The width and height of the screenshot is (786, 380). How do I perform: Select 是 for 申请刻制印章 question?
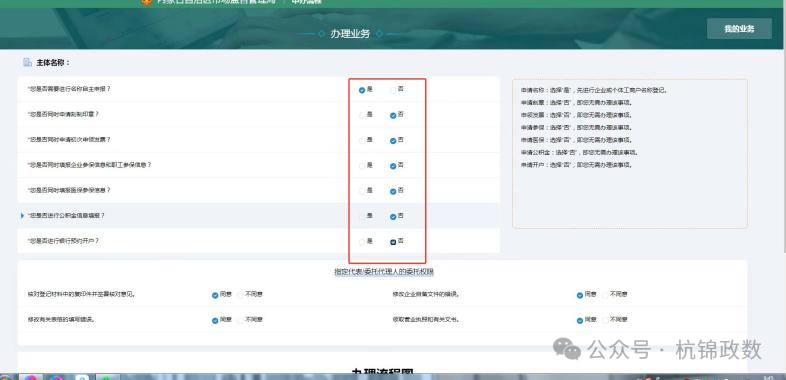coord(362,115)
